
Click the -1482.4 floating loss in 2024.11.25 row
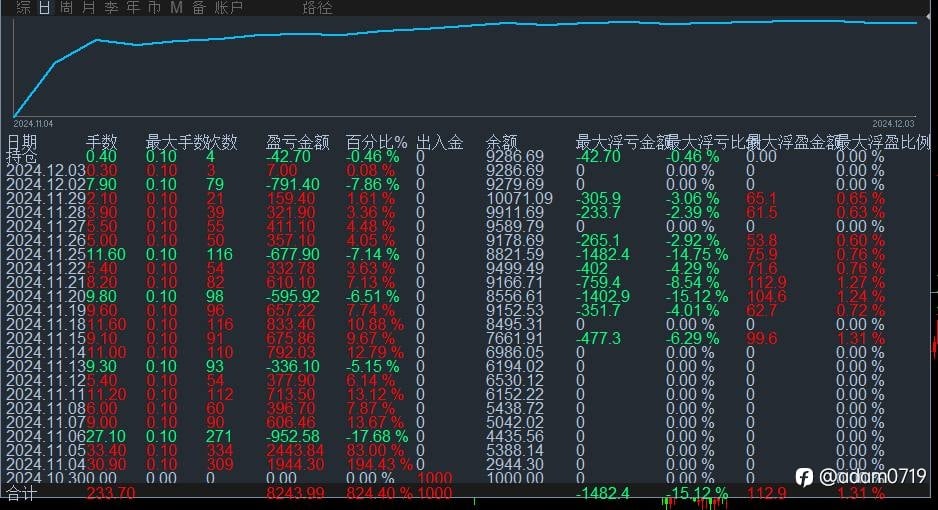[602, 255]
